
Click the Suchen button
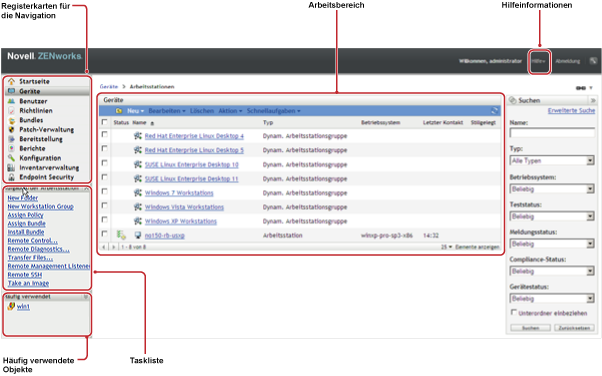pyautogui.click(x=531, y=328)
